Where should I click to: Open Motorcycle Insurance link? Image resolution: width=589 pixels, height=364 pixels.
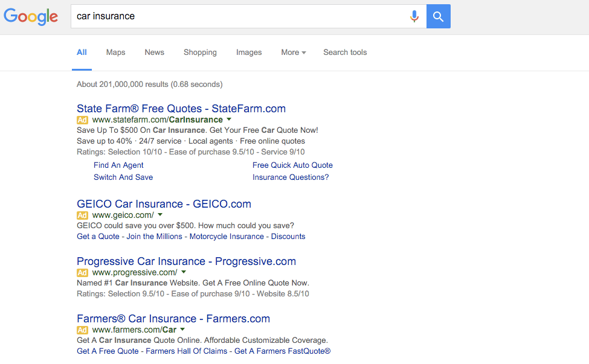pyautogui.click(x=227, y=237)
